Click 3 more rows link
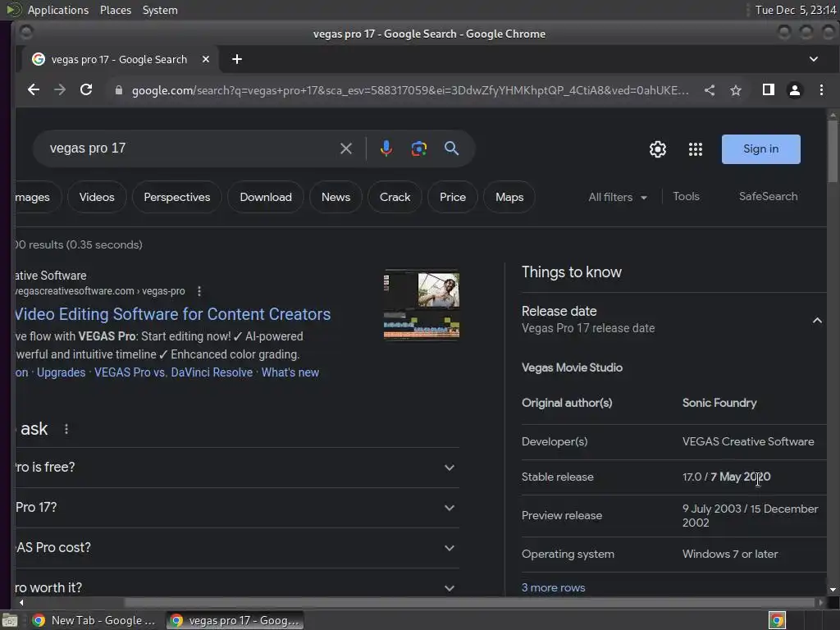 pos(554,587)
